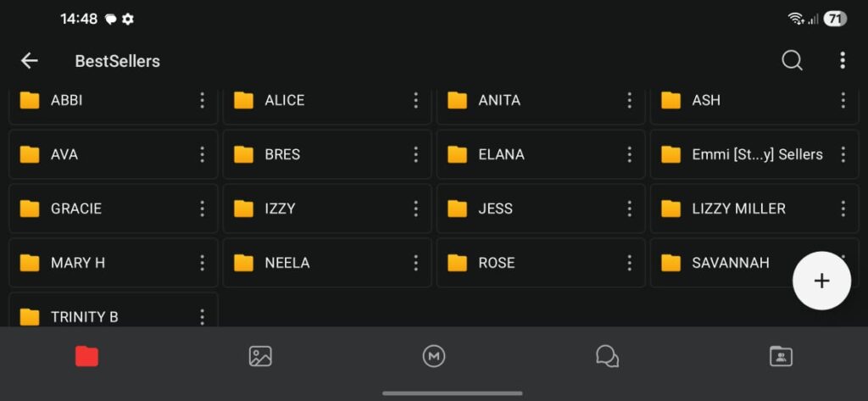This screenshot has height=401, width=868.
Task: Open the ANITA folder
Action: click(499, 100)
